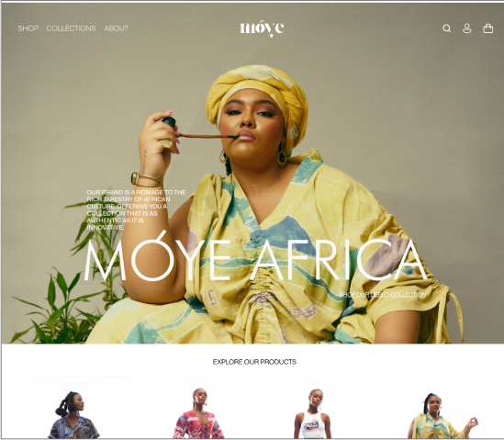Screen dimensions: 504x440
Task: Select the white tank top product
Action: [313, 414]
